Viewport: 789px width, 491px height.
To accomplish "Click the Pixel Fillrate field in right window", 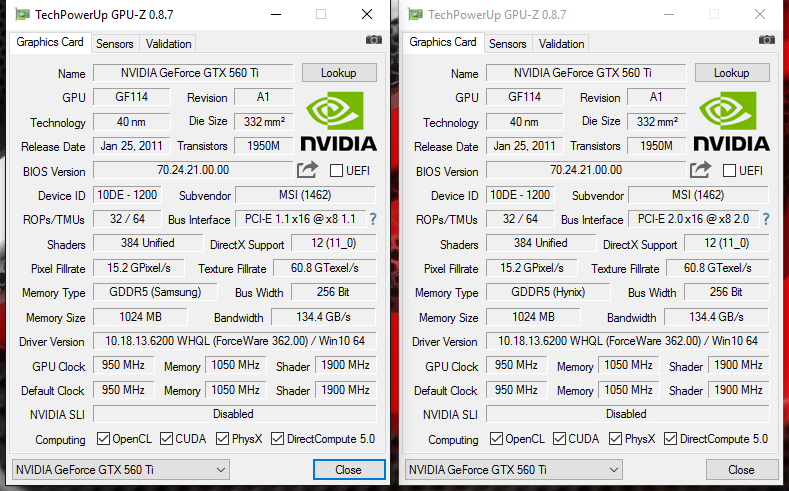I will [x=531, y=268].
